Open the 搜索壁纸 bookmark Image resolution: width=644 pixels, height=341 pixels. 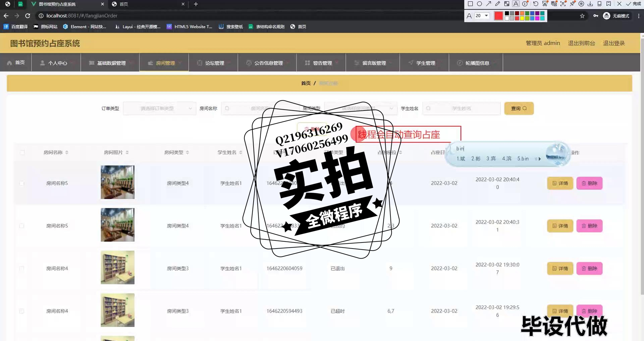[231, 26]
